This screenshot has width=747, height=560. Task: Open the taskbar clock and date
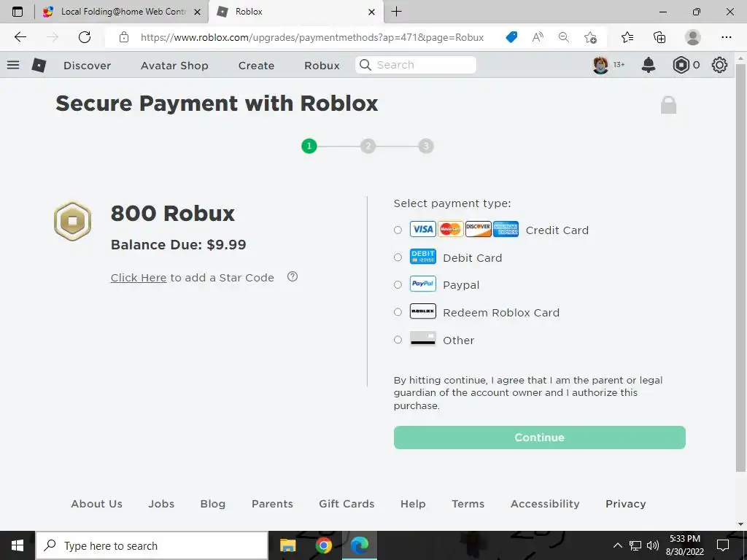(684, 545)
